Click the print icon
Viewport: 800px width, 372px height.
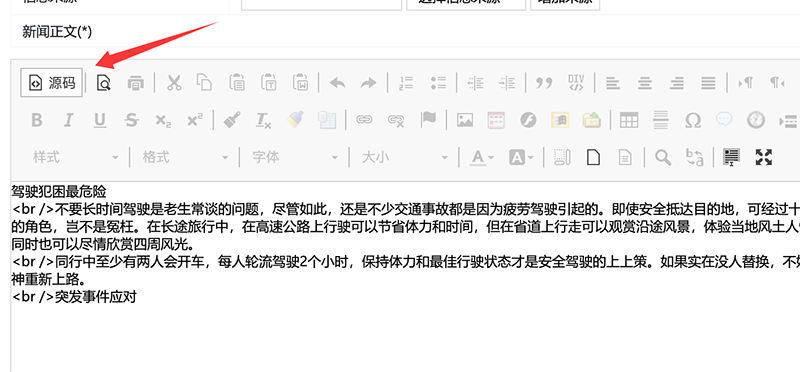click(135, 83)
